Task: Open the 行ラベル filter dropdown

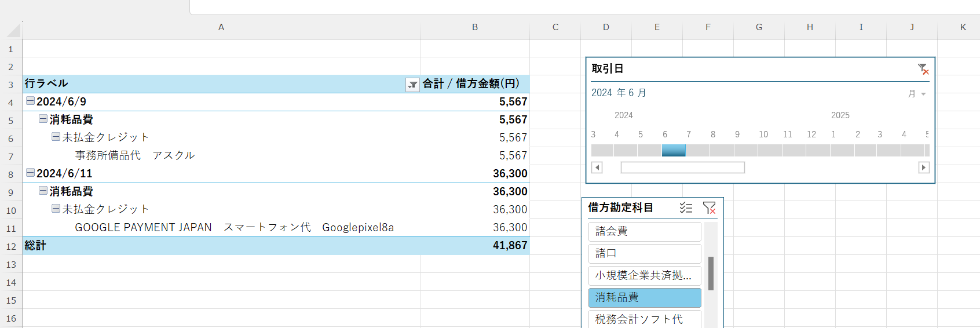Action: click(412, 85)
